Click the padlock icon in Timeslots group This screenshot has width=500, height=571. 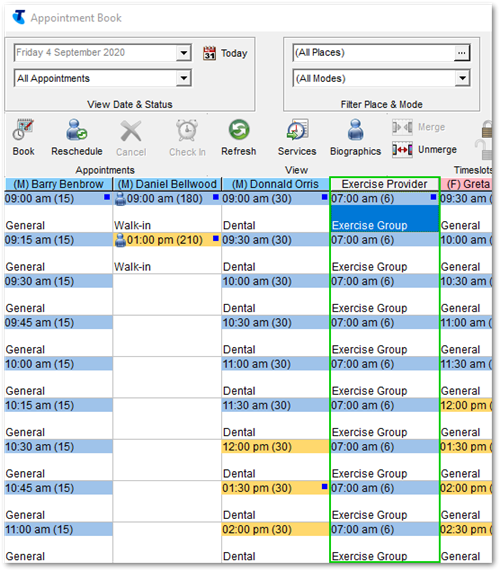coord(487,129)
